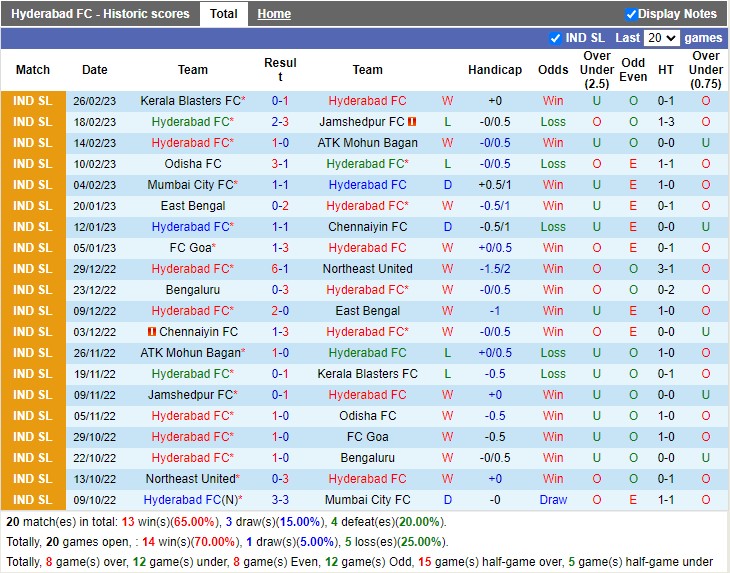730x573 pixels.
Task: Open Odisha FC from the 10/02/23 match
Action: [x=193, y=164]
